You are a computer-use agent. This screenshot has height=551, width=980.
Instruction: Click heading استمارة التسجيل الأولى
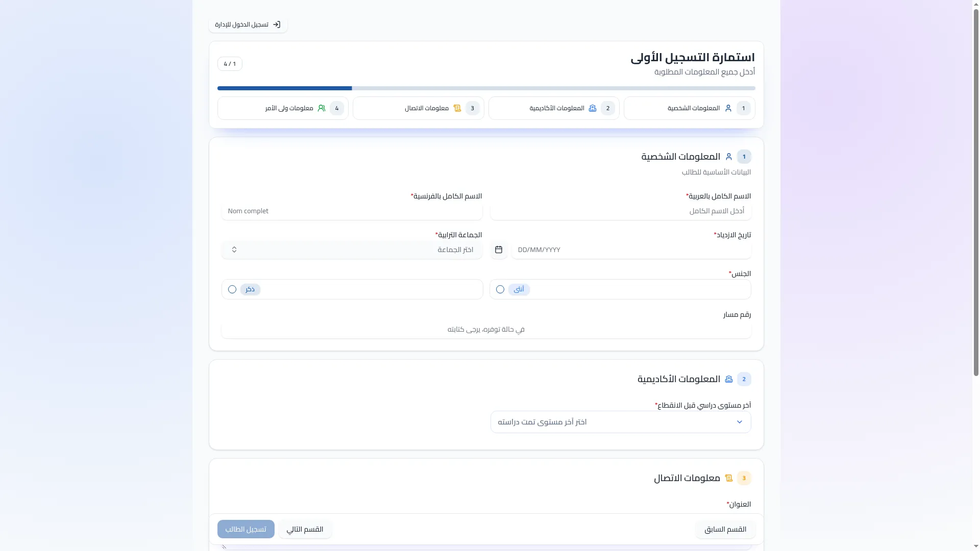point(693,57)
